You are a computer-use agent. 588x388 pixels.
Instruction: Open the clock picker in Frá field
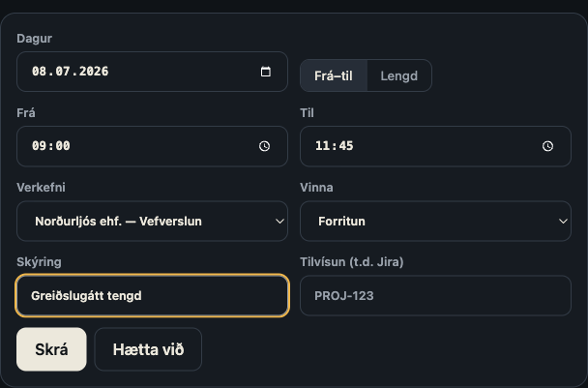click(264, 146)
